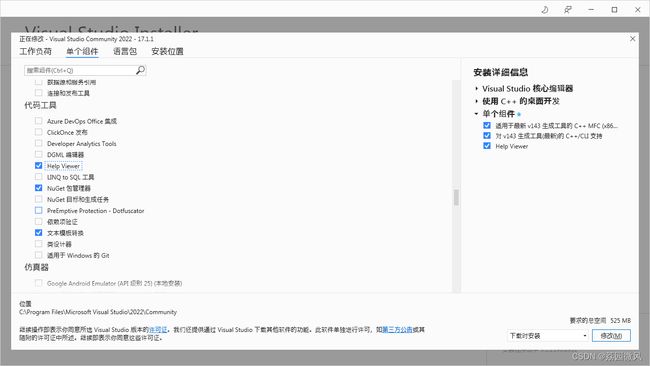Uncheck Help Viewer in the component list

[x=39, y=165]
